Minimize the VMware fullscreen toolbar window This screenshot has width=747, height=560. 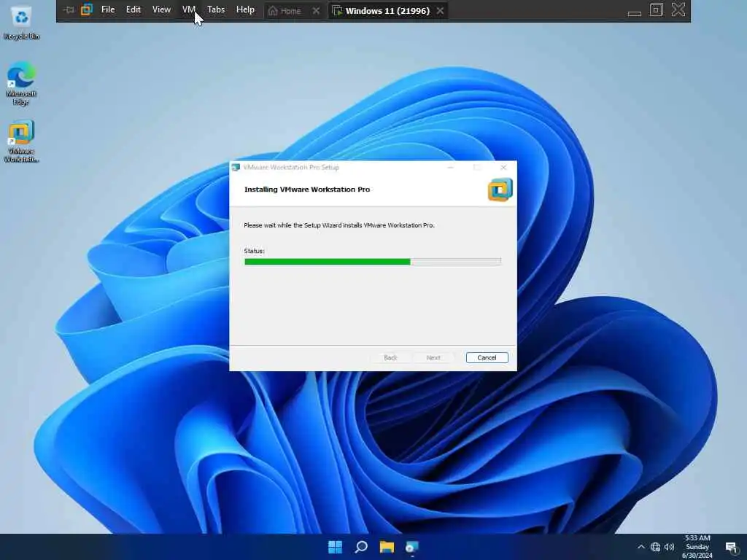635,13
